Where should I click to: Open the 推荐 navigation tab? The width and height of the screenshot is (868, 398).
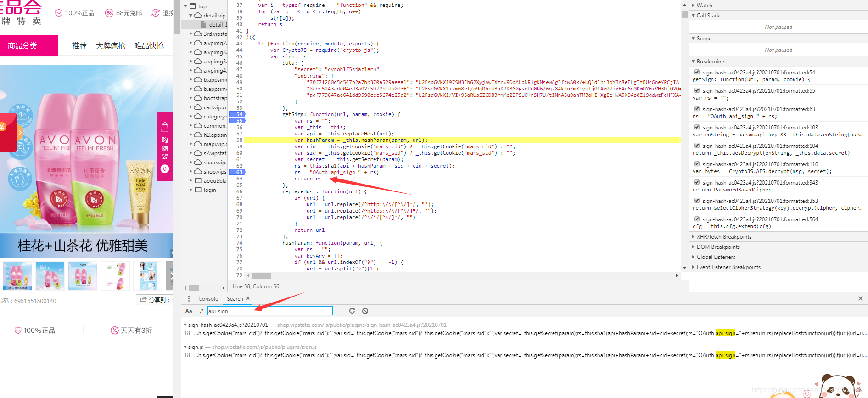[79, 46]
